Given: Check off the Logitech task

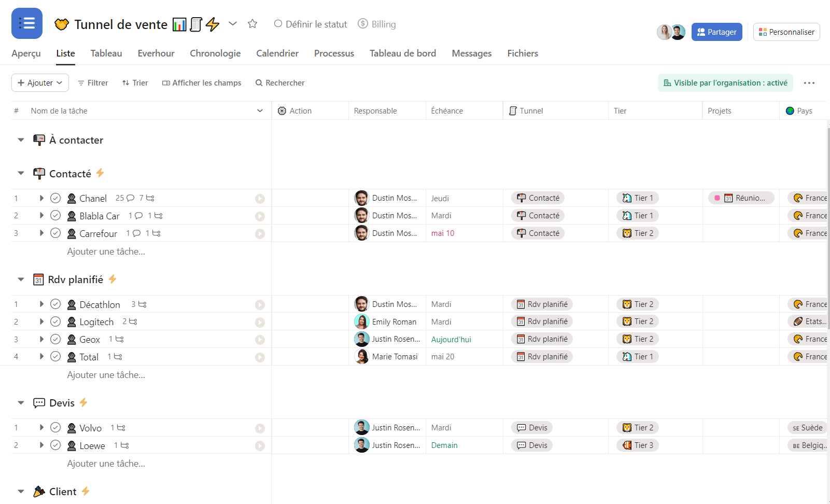Looking at the screenshot, I should (x=55, y=321).
